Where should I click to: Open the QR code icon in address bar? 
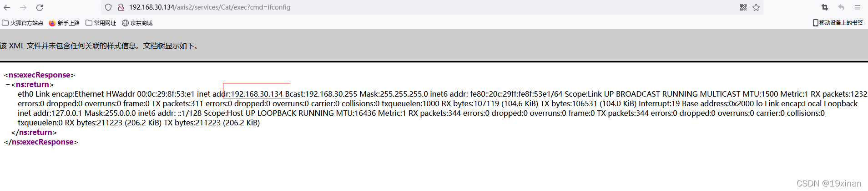(x=743, y=7)
